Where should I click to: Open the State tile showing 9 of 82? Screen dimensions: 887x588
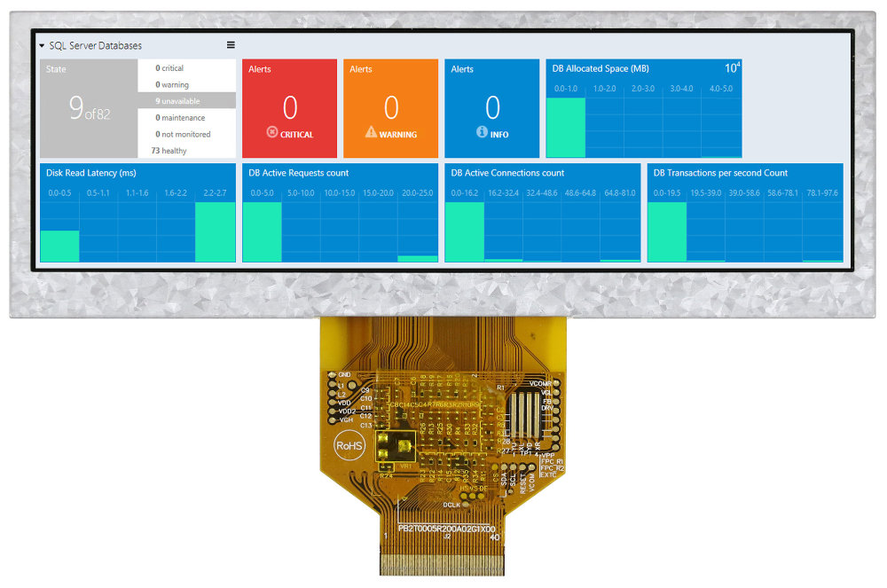pos(89,108)
